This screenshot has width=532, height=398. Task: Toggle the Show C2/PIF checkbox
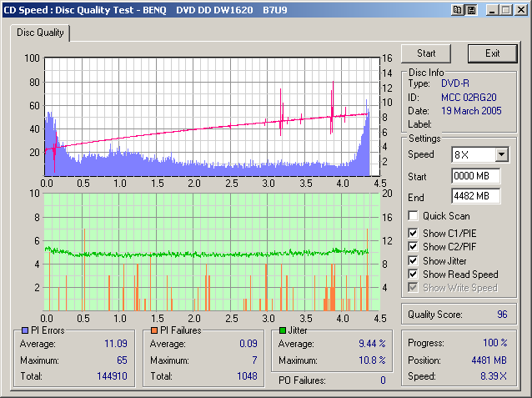tap(414, 247)
